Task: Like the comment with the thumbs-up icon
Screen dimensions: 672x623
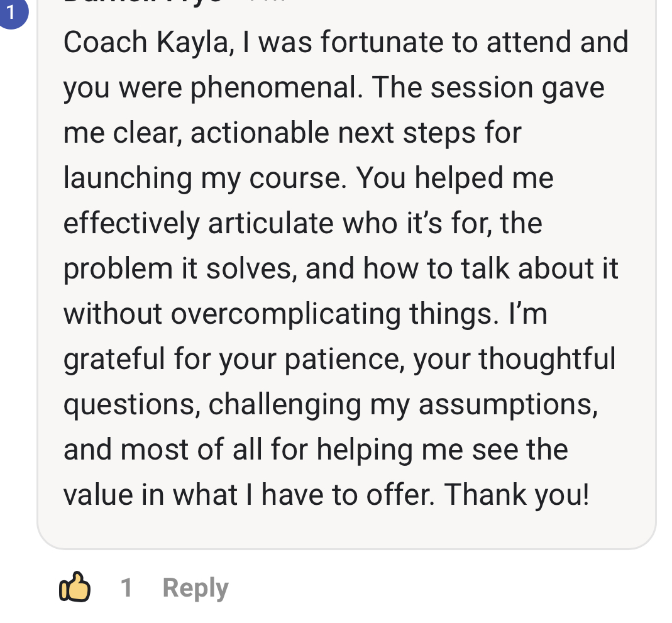Action: (x=74, y=587)
